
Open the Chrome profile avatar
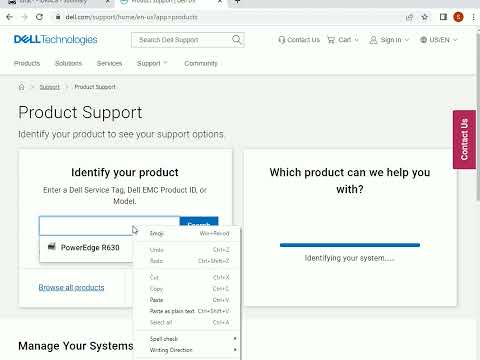tap(459, 17)
